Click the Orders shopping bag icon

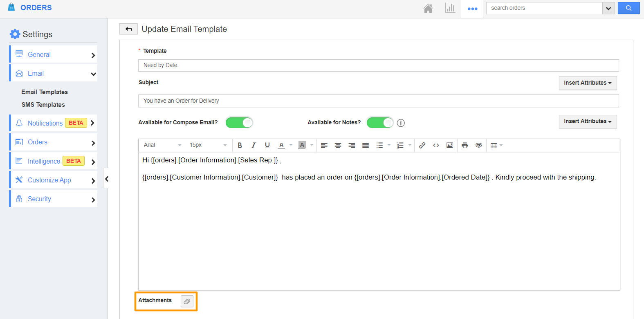click(11, 7)
